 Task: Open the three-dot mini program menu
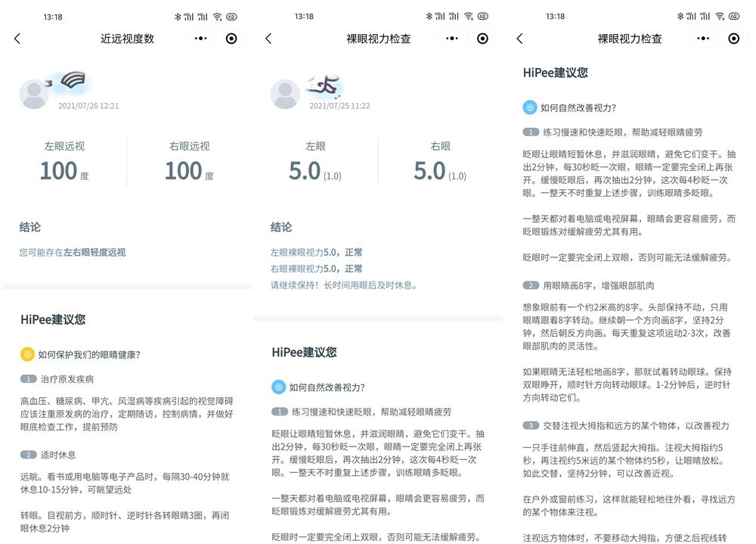click(200, 38)
